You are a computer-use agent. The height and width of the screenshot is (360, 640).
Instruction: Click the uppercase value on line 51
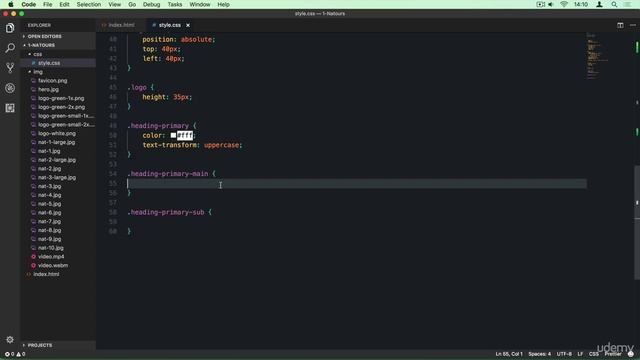tap(222, 145)
